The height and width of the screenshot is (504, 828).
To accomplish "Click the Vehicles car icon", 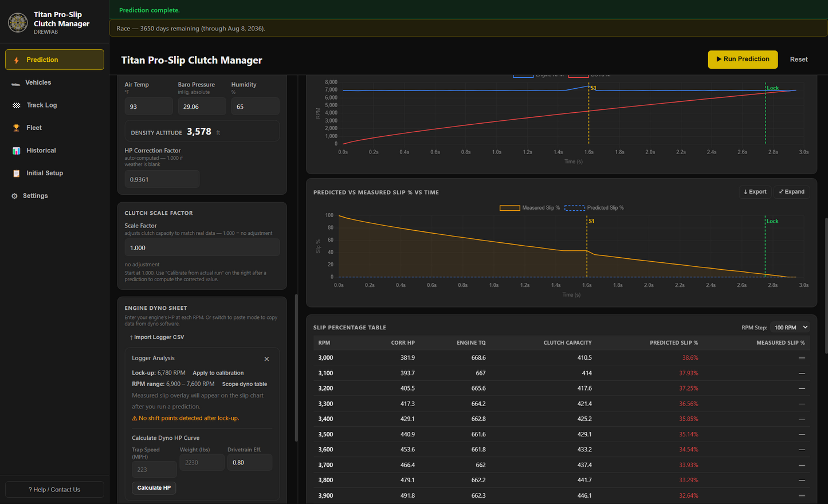I will (x=15, y=83).
